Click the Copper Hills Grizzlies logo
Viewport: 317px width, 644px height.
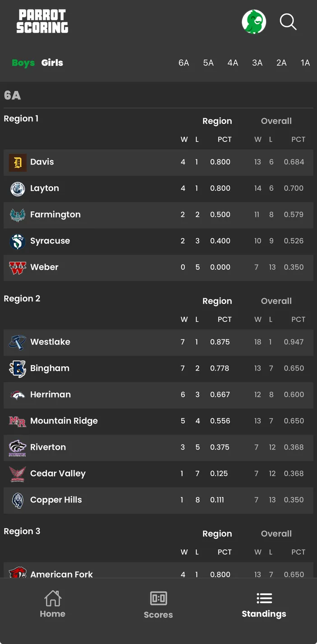pyautogui.click(x=17, y=500)
